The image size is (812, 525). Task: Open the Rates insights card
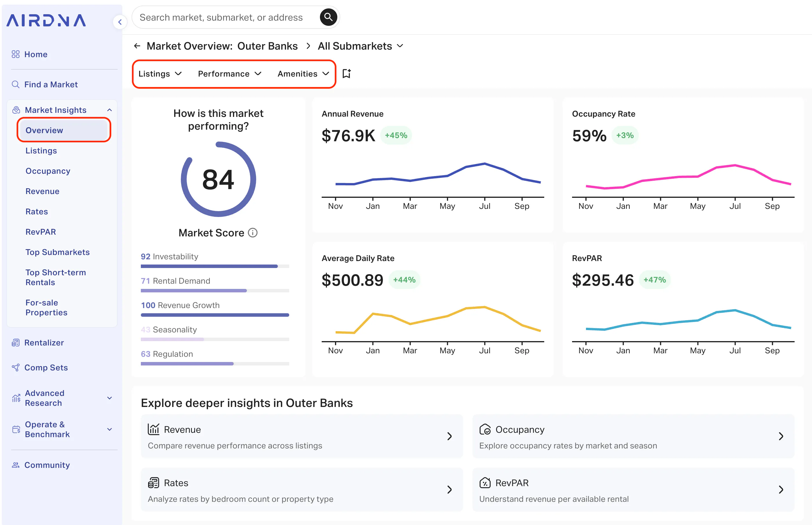302,490
